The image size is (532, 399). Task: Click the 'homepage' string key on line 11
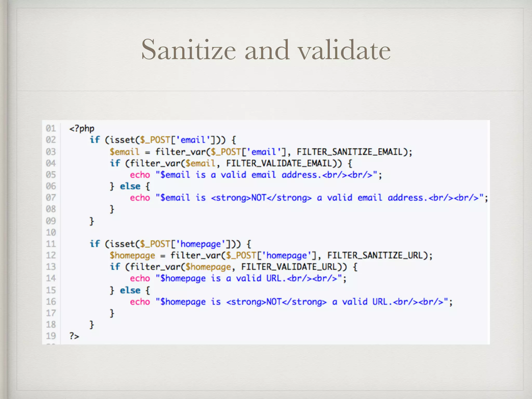tap(201, 244)
